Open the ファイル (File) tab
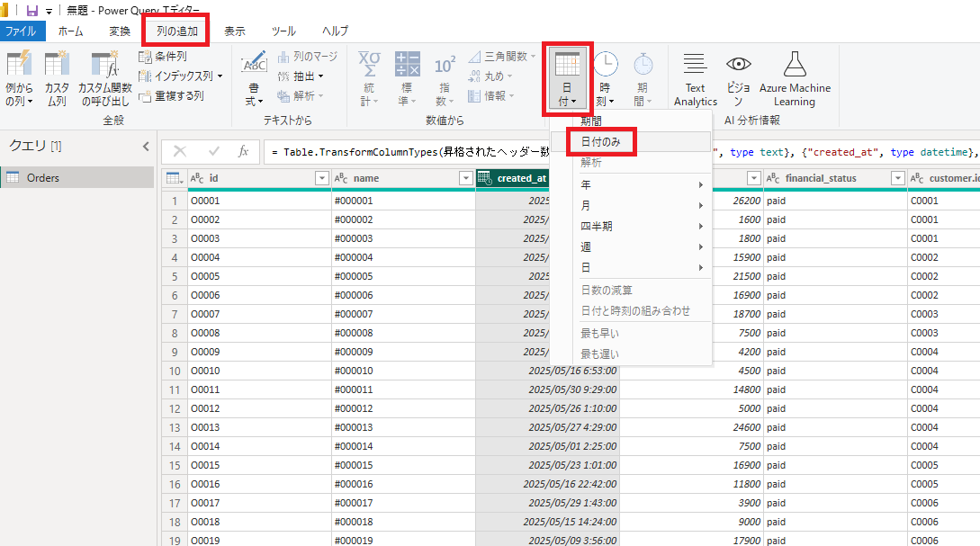This screenshot has height=546, width=980. 22,31
